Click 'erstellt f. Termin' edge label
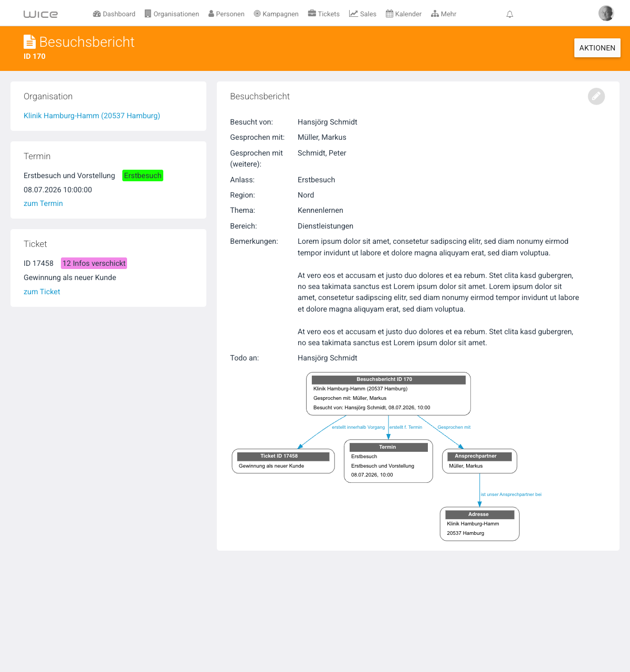The image size is (630, 672). click(x=406, y=427)
